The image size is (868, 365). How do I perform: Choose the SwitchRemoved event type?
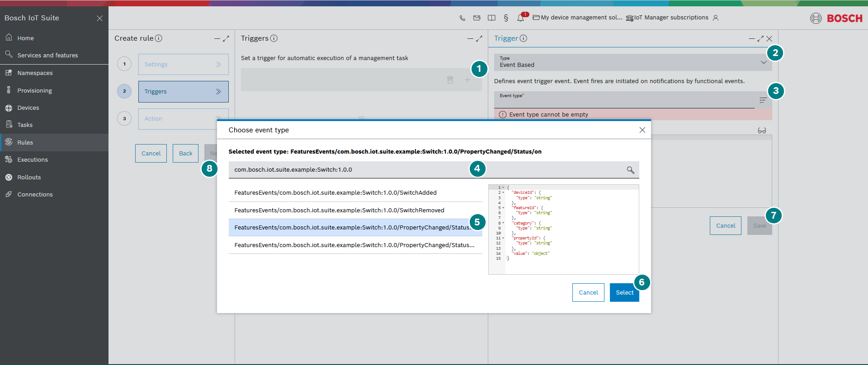coord(355,211)
